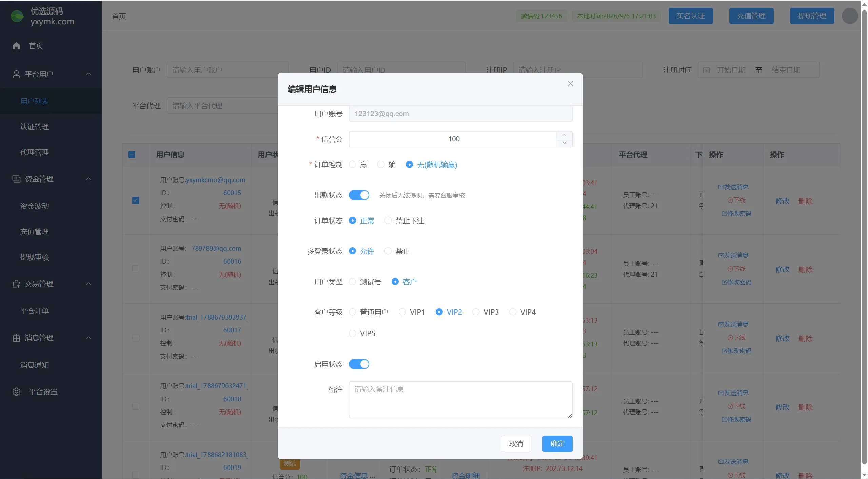The height and width of the screenshot is (479, 868).
Task: Click the 充值管理 header button
Action: click(751, 16)
